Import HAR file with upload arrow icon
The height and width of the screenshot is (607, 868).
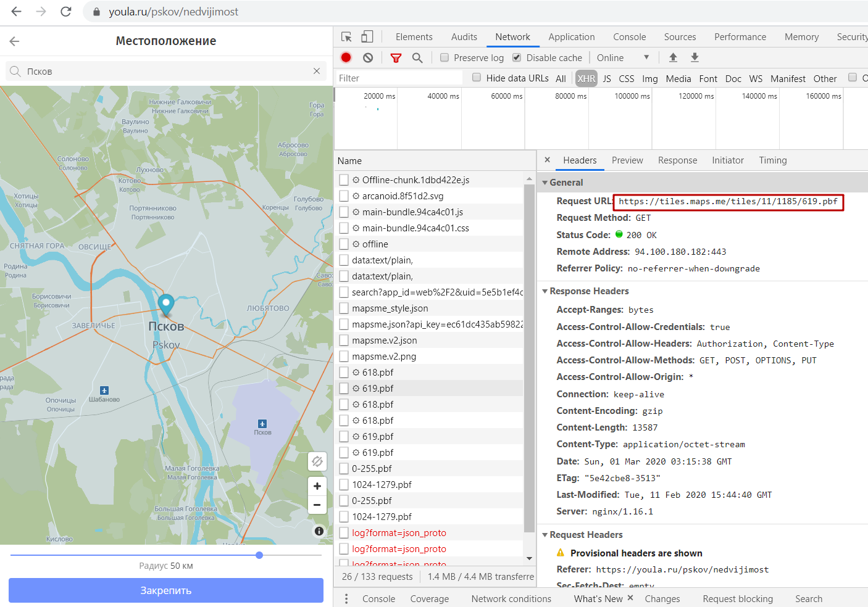673,57
